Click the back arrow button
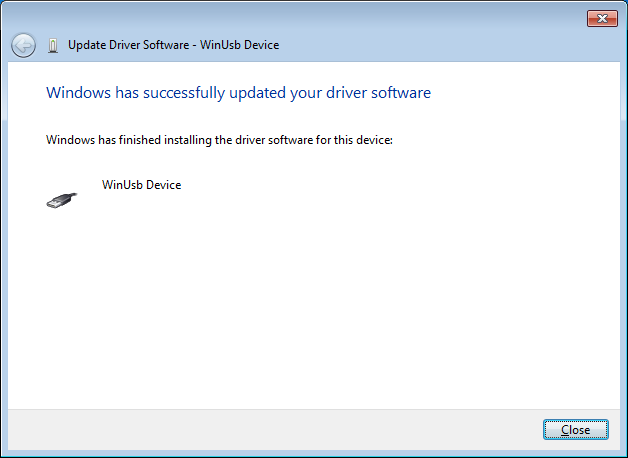Image resolution: width=628 pixels, height=458 pixels. 23,45
